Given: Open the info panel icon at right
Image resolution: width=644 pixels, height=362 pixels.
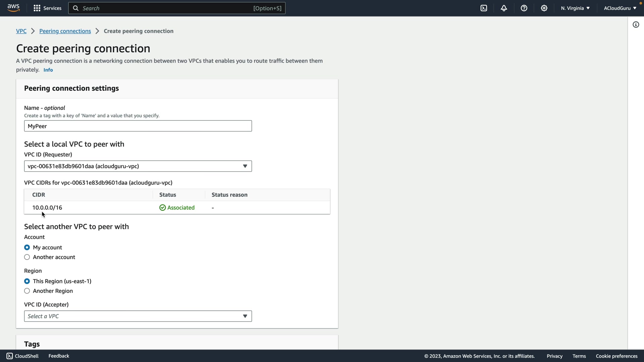Looking at the screenshot, I should pos(636,24).
